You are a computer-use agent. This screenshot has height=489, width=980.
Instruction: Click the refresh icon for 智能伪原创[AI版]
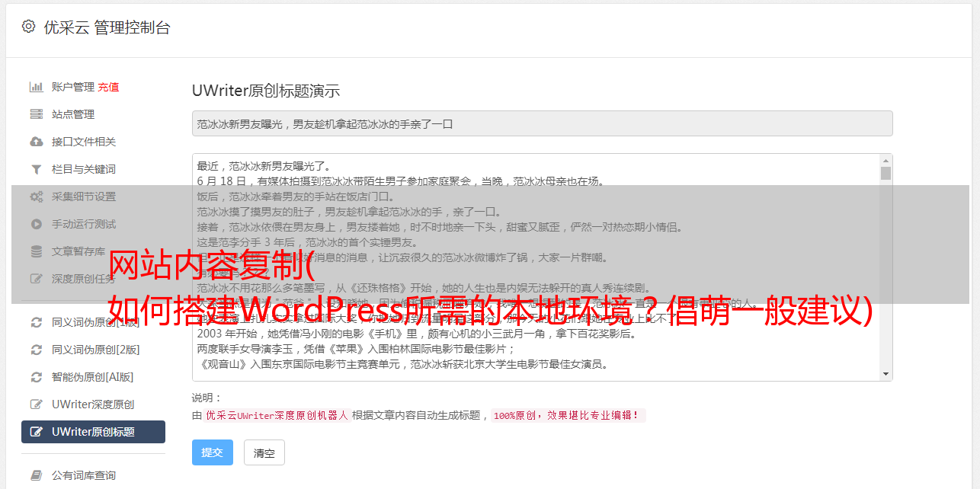pos(36,377)
